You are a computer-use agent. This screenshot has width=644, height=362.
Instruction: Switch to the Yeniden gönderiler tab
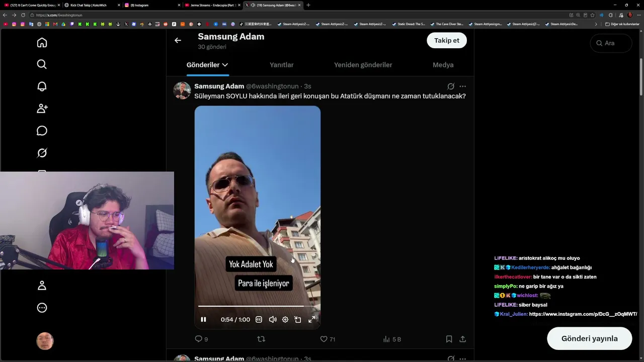(363, 65)
